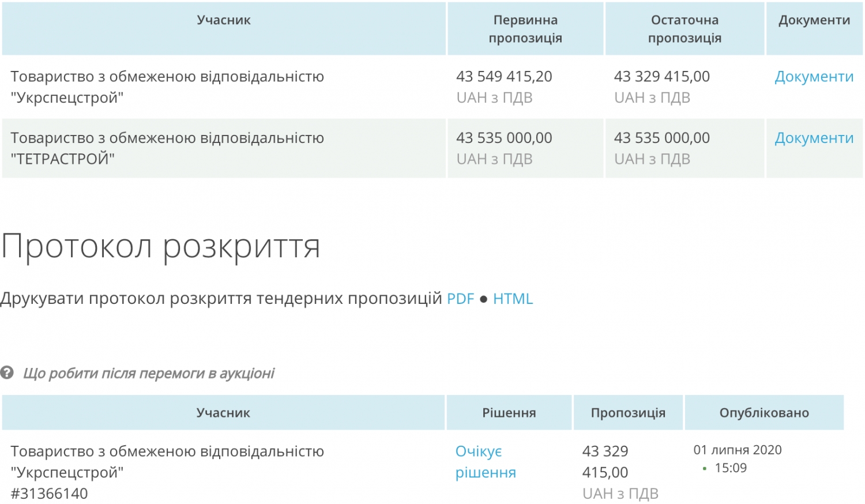865x504 pixels.
Task: Click the "Протокол розкриття" heading
Action: pyautogui.click(x=161, y=246)
